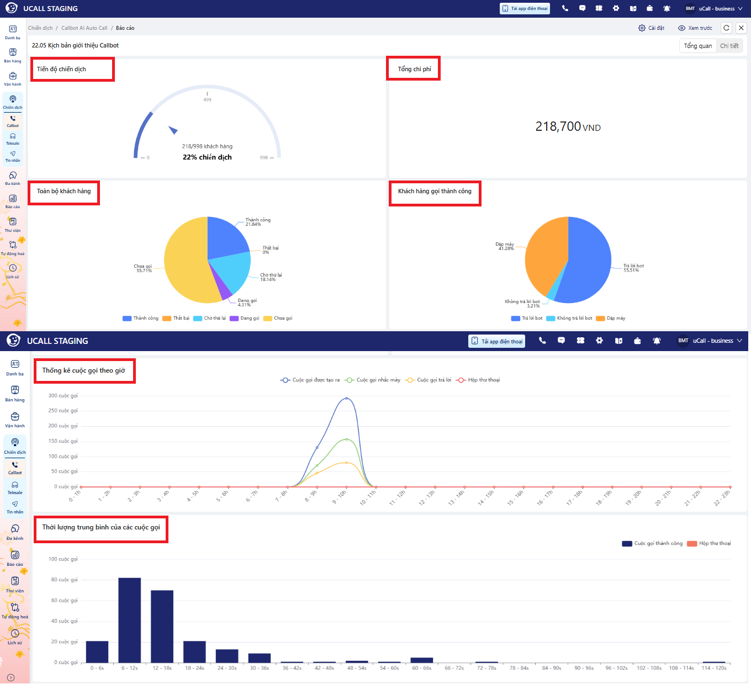Toggle Thất bại legend swatch
This screenshot has height=700, width=751.
(167, 319)
